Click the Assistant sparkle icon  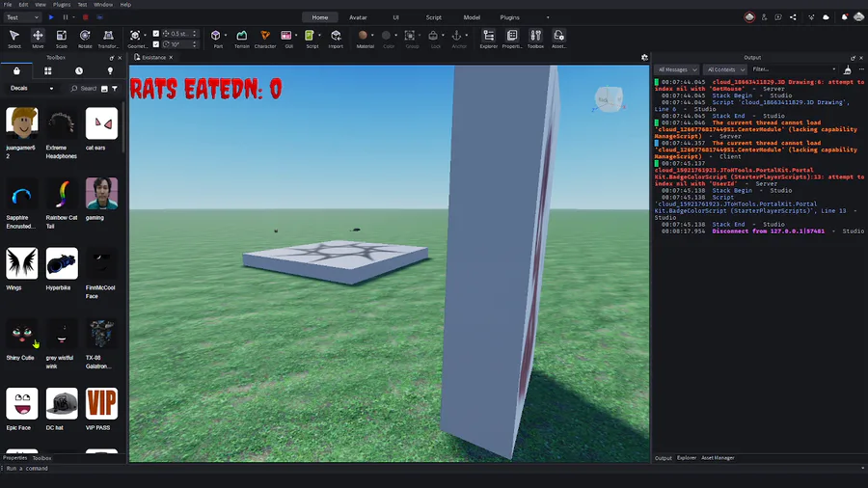click(x=811, y=17)
